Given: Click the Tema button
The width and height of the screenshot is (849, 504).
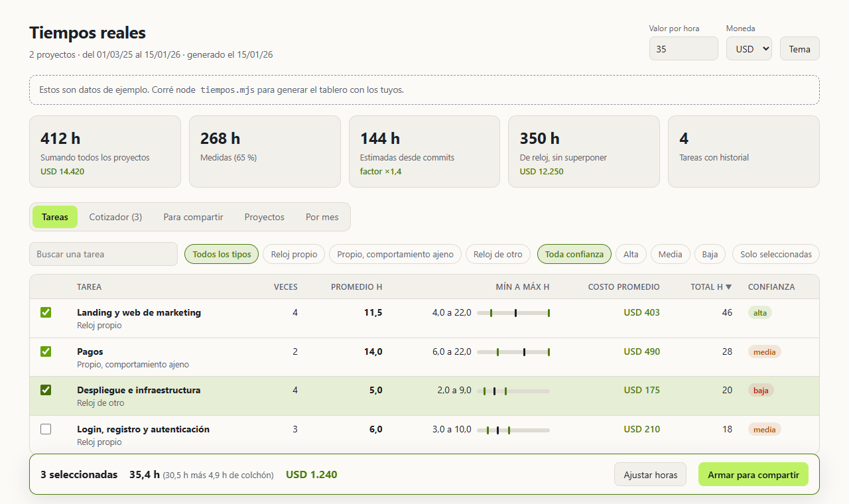Looking at the screenshot, I should pos(800,48).
